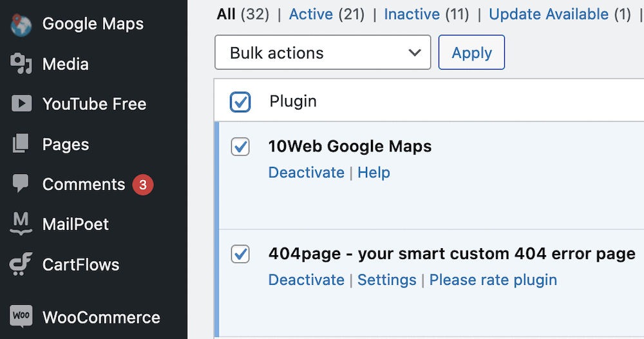Click the WooCommerce Woo icon

coord(21,316)
